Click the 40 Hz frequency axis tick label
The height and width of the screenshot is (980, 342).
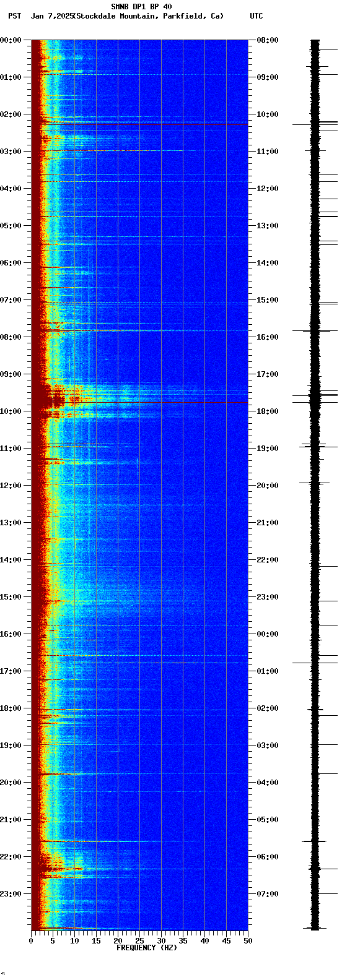click(204, 941)
